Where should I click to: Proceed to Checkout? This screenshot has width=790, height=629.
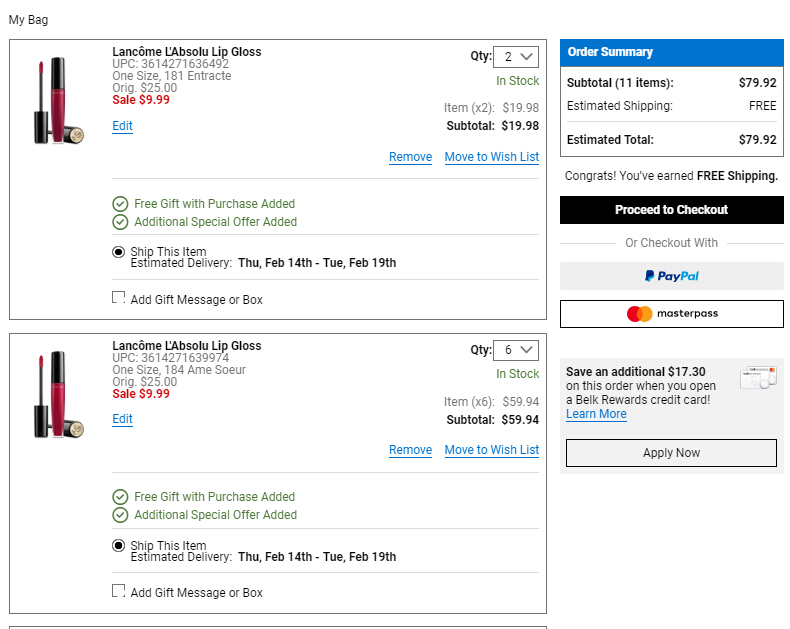672,210
